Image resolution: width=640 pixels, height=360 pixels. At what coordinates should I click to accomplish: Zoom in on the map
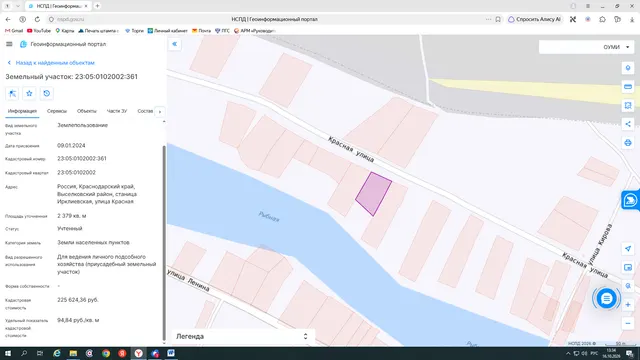tap(628, 304)
